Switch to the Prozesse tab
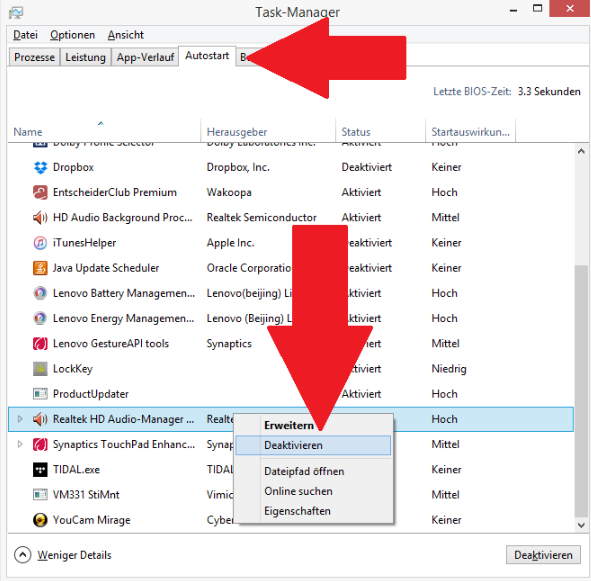This screenshot has height=581, width=591. 34,57
